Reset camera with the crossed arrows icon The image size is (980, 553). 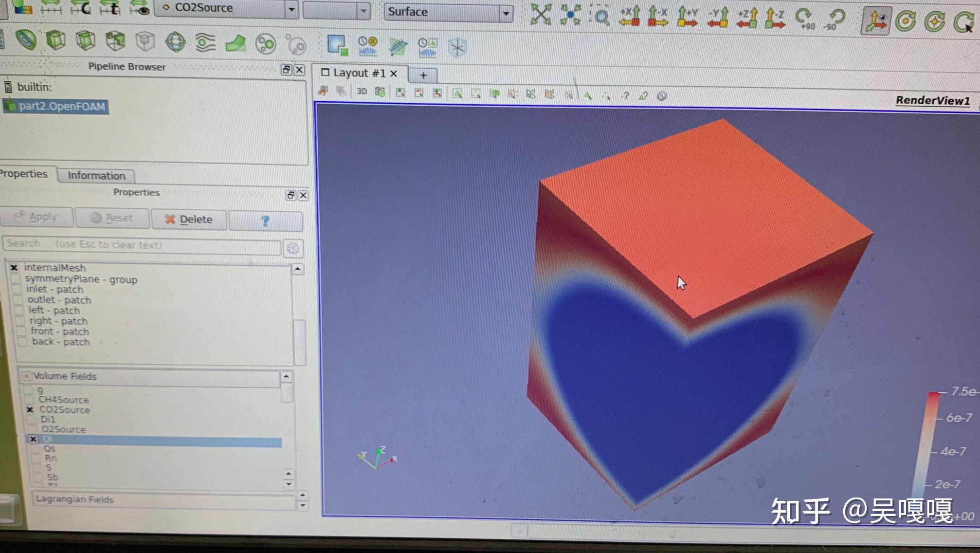[x=541, y=15]
